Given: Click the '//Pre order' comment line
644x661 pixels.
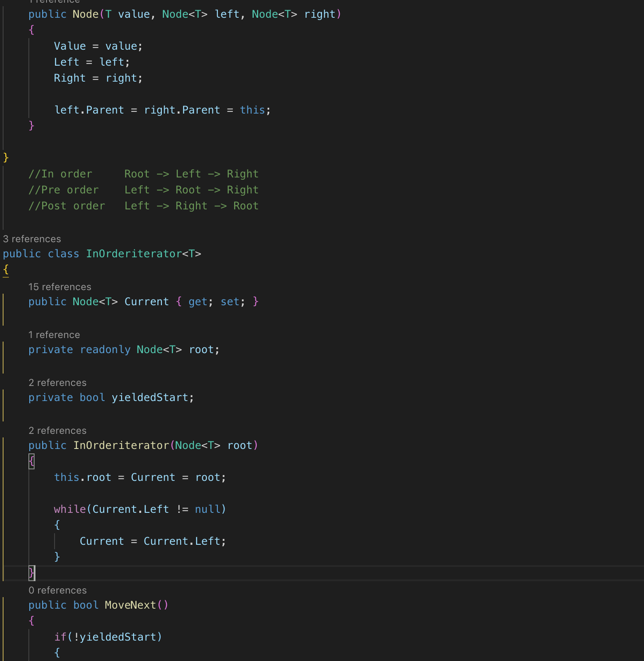Looking at the screenshot, I should pyautogui.click(x=143, y=190).
